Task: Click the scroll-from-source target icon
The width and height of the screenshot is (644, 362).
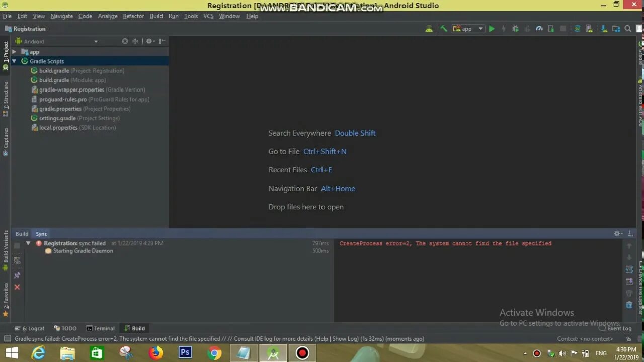Action: click(x=125, y=41)
